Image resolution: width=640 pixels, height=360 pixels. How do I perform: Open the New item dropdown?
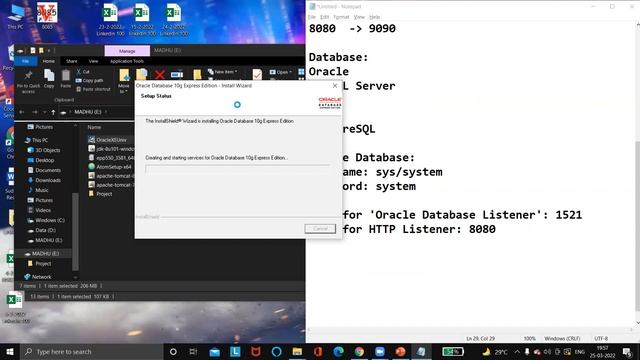coord(222,72)
